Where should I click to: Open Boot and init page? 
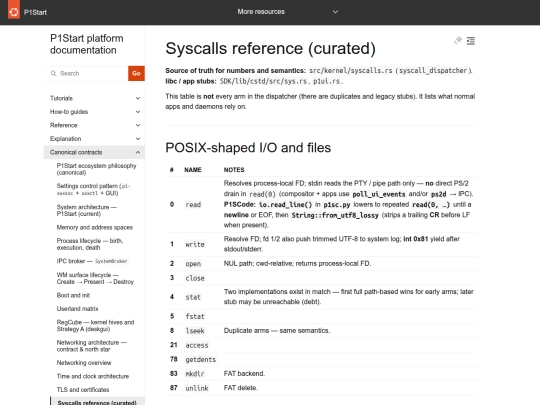pos(73,295)
